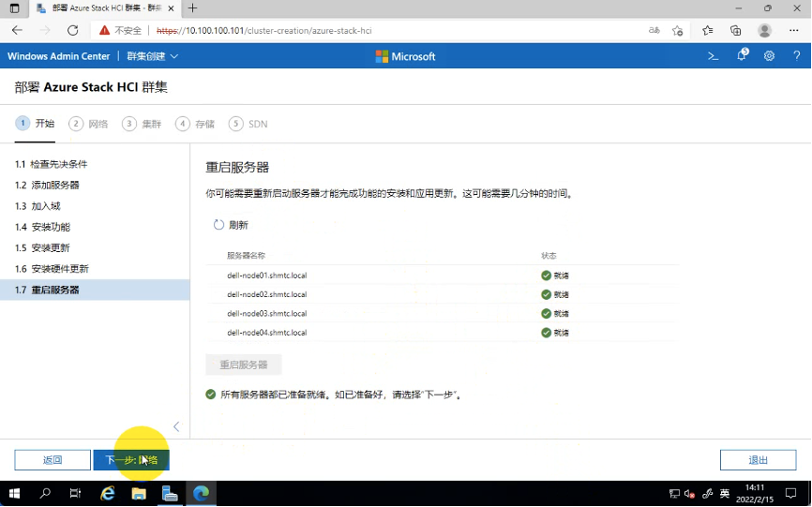
Task: Open File Explorer from taskbar
Action: tap(138, 494)
